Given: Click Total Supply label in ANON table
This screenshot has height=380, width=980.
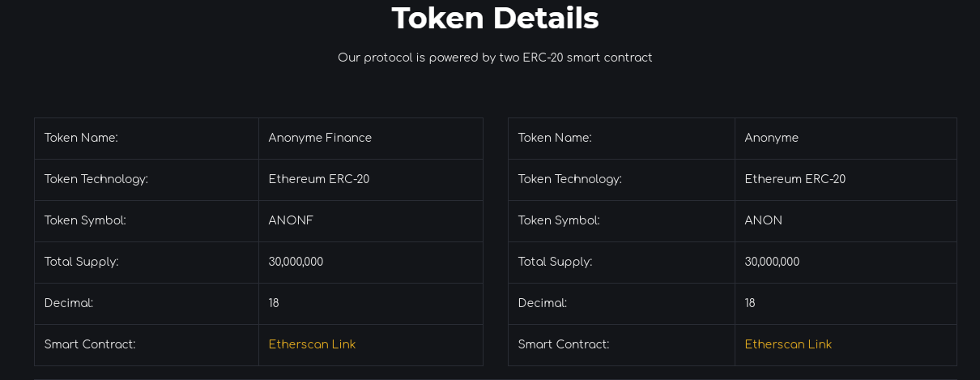Looking at the screenshot, I should point(556,262).
